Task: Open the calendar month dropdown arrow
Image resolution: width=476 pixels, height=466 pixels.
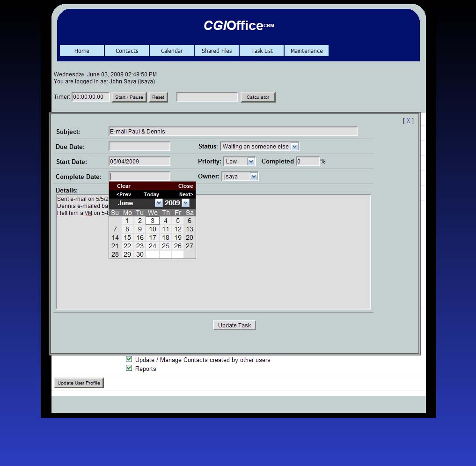Action: click(x=159, y=203)
